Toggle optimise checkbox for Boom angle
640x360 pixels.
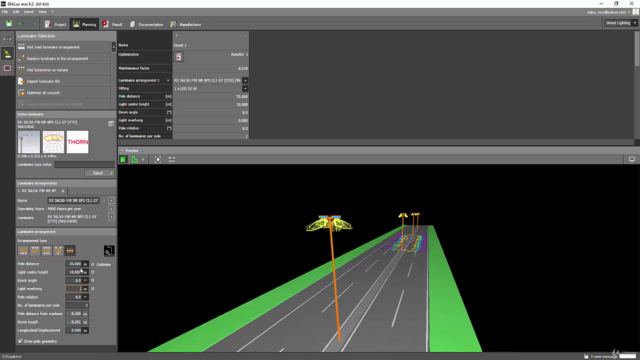click(93, 280)
